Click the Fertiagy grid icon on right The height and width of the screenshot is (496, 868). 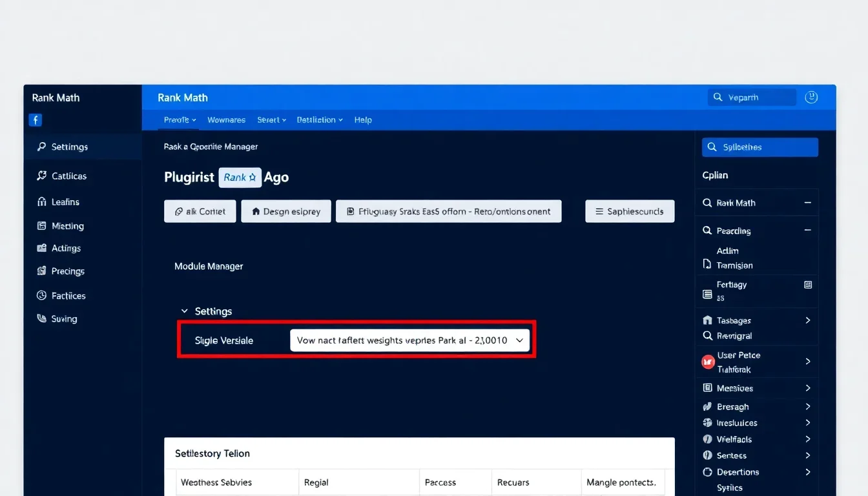pyautogui.click(x=807, y=285)
